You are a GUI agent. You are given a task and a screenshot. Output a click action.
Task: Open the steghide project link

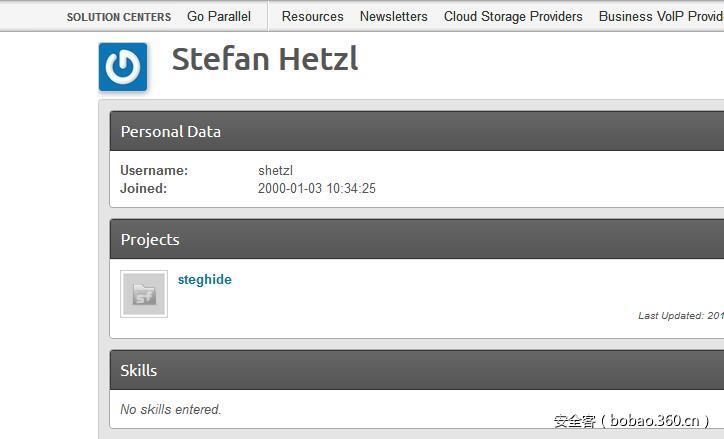click(x=205, y=280)
